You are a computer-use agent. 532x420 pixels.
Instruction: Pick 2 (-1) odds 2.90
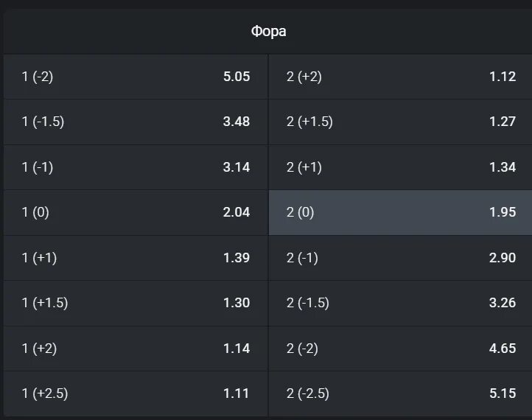point(400,258)
